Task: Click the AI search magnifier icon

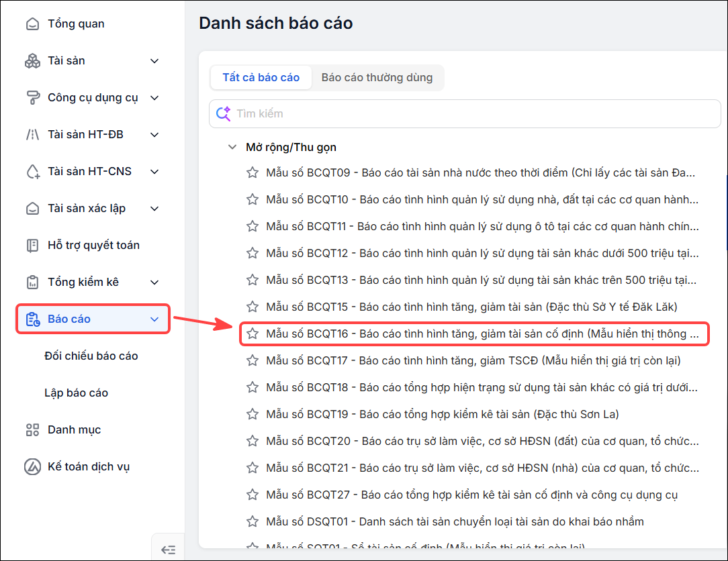Action: pyautogui.click(x=224, y=113)
